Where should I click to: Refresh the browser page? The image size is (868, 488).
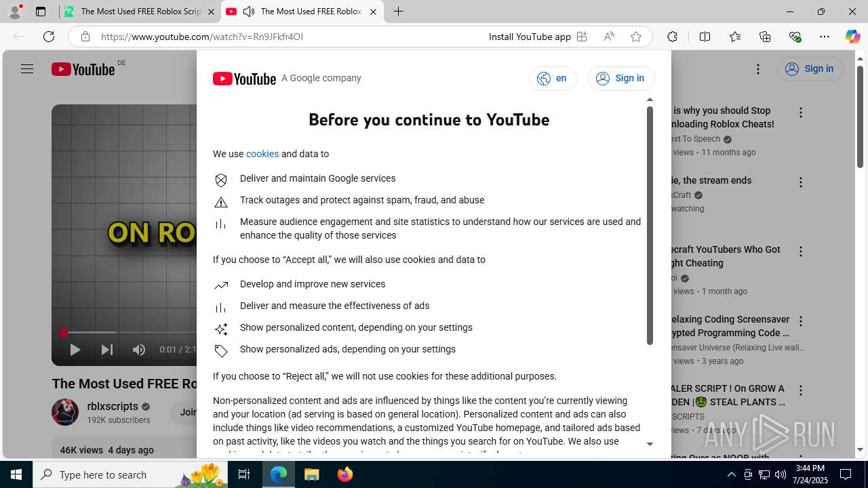[x=49, y=37]
